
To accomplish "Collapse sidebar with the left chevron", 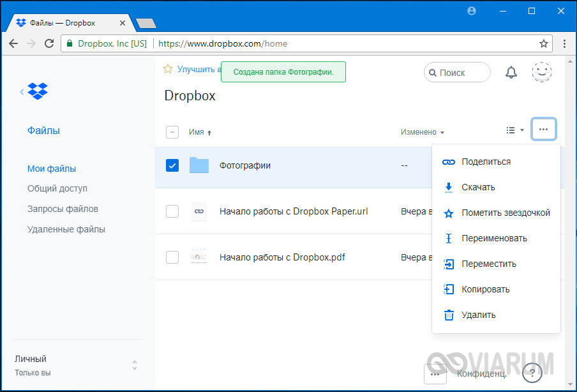I will [x=22, y=92].
